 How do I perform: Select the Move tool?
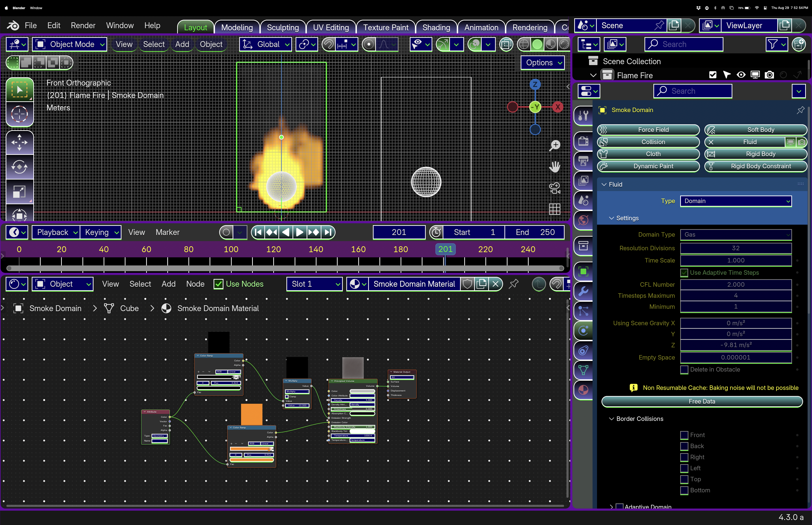pos(20,142)
